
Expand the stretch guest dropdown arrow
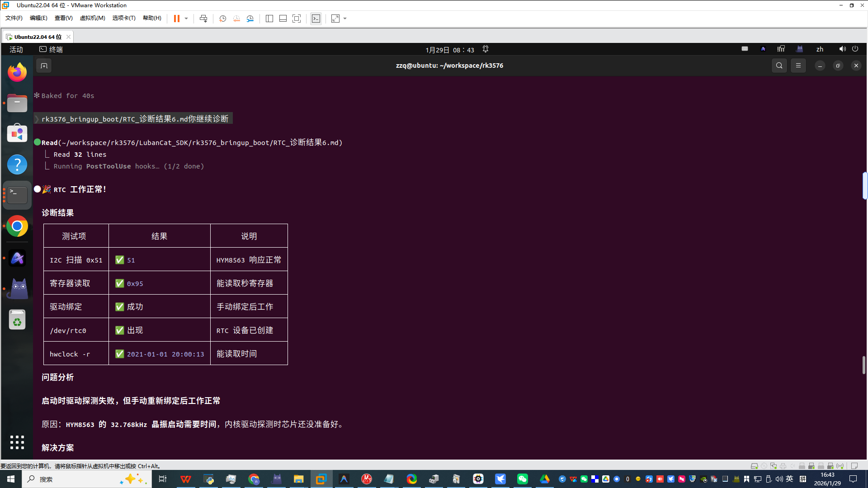tap(345, 19)
